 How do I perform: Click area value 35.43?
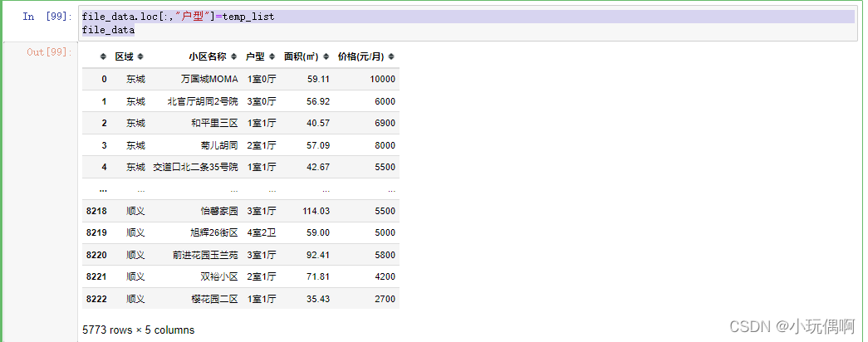318,299
